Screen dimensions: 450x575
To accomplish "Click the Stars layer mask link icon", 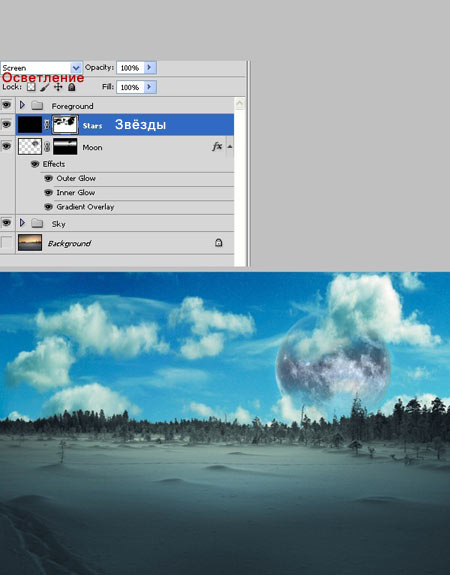I will (x=47, y=125).
